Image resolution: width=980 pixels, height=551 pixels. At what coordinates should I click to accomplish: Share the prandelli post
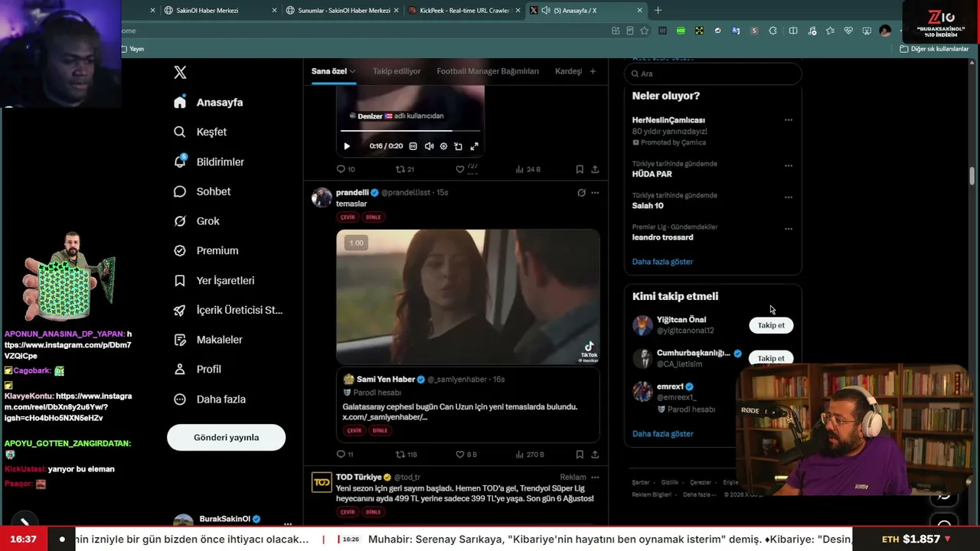click(595, 455)
